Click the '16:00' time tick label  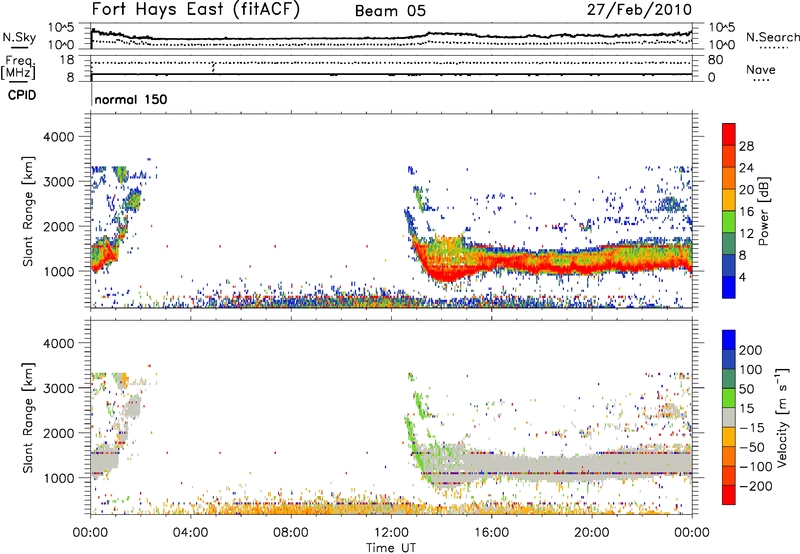(491, 533)
